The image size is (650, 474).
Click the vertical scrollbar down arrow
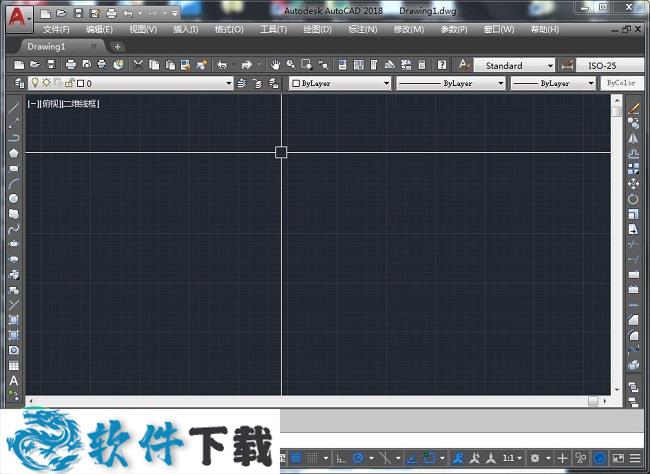617,389
